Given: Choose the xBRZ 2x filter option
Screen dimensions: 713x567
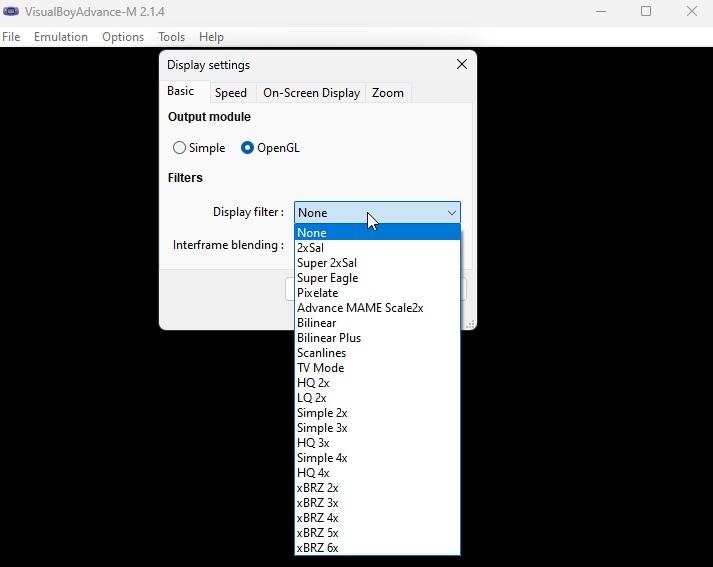Looking at the screenshot, I should coord(377,487).
